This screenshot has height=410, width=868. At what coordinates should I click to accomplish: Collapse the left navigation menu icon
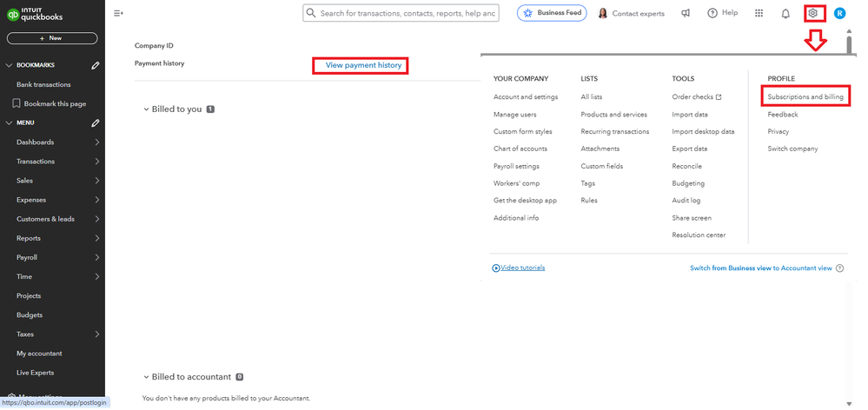[x=118, y=13]
